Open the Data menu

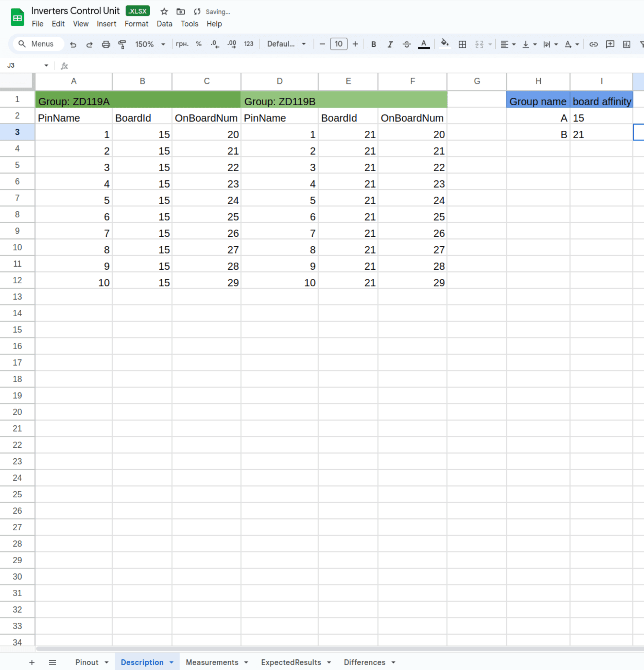point(164,24)
